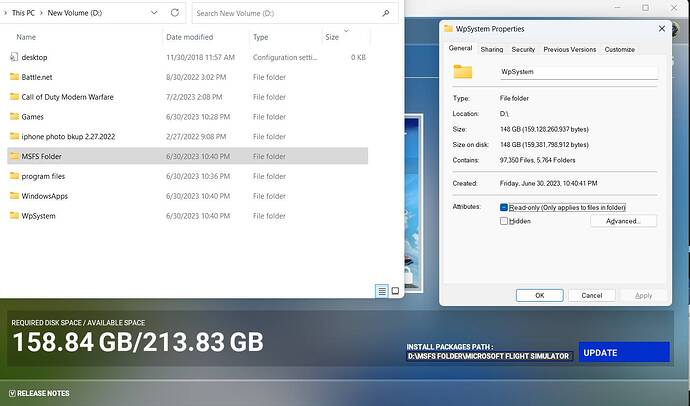The height and width of the screenshot is (406, 690).
Task: Refresh the New Volume (D:) view
Action: (175, 13)
